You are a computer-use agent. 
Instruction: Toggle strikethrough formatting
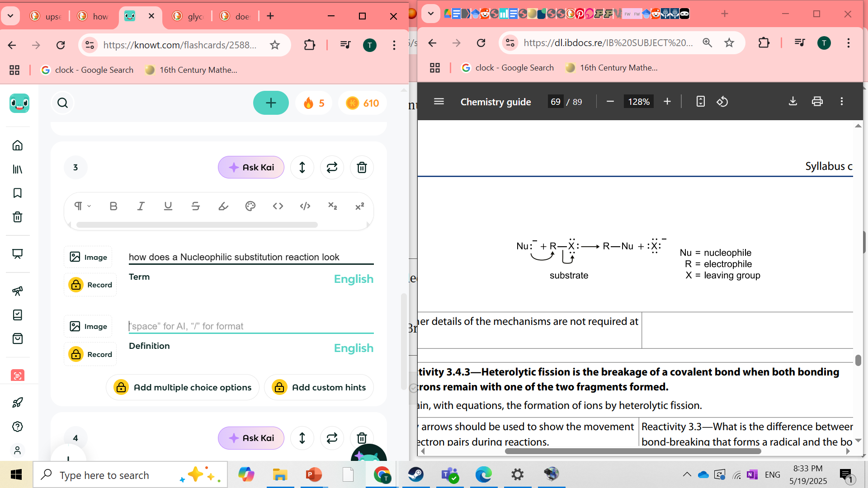pos(196,206)
